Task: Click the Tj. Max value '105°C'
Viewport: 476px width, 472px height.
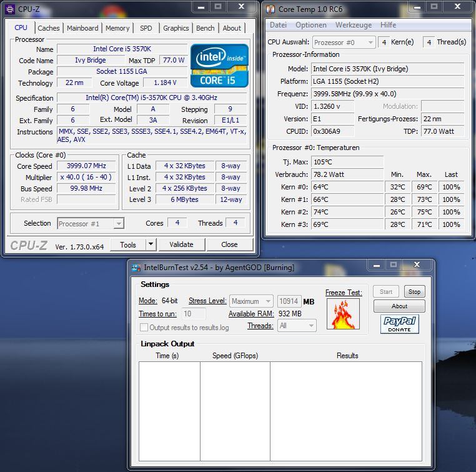Action: coord(347,162)
